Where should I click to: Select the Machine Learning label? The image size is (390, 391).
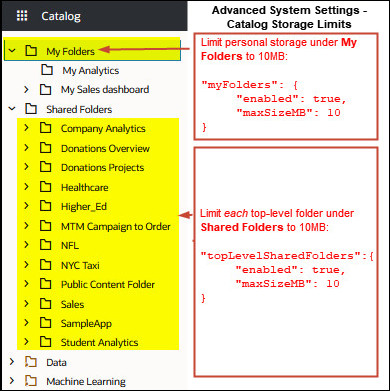coord(86,382)
